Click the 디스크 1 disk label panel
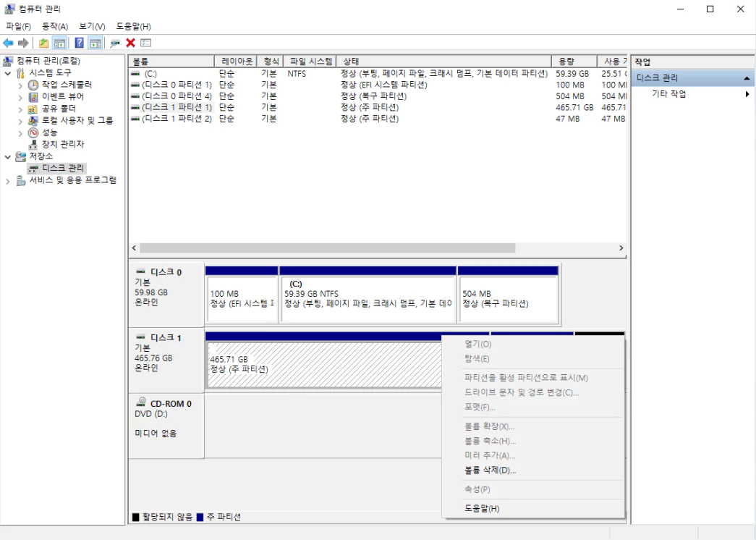 166,360
